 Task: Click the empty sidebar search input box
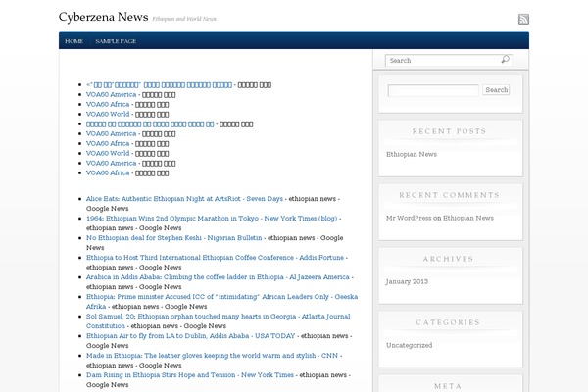433,90
